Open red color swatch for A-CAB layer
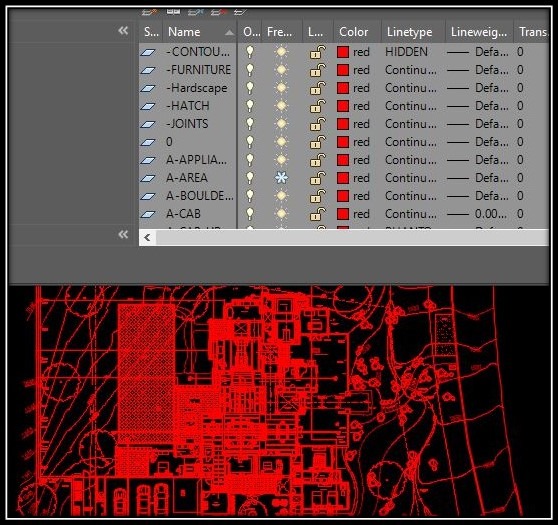 343,214
